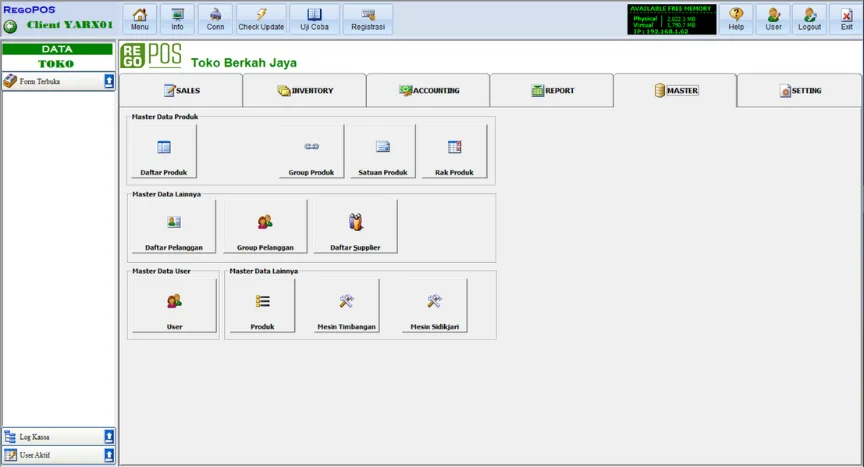Open the Mesin Sidikjari fingerprint machine
This screenshot has width=864, height=467.
pyautogui.click(x=434, y=306)
